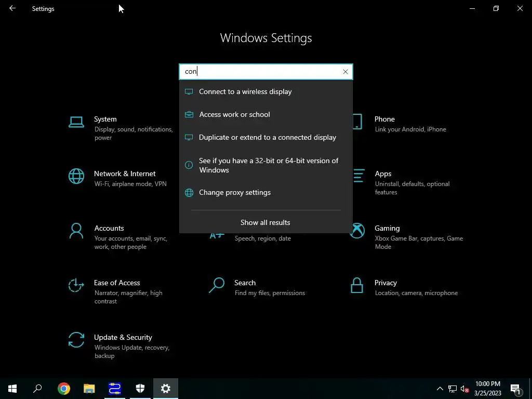
Task: Open Network & Internet settings title
Action: 125,174
